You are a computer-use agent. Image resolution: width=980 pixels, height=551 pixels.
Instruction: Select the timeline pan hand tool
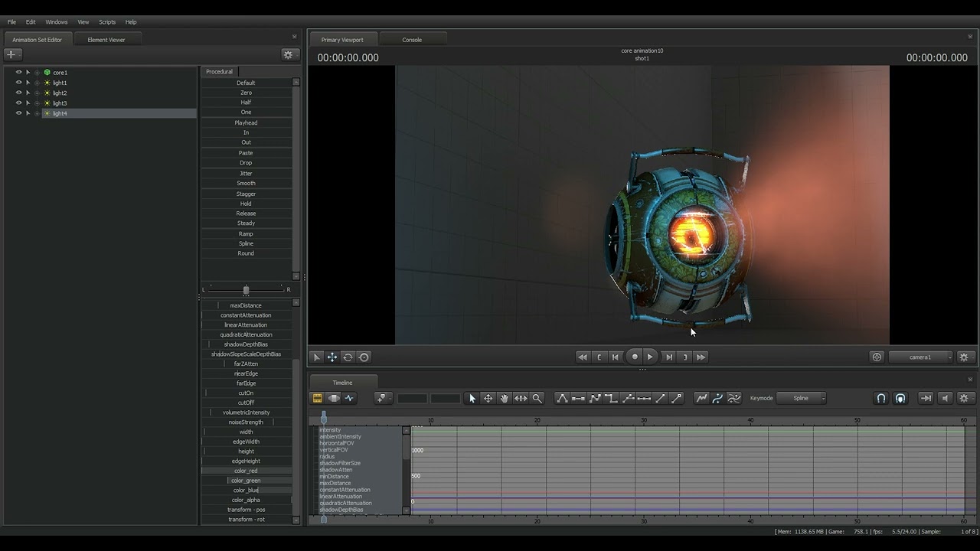point(505,398)
